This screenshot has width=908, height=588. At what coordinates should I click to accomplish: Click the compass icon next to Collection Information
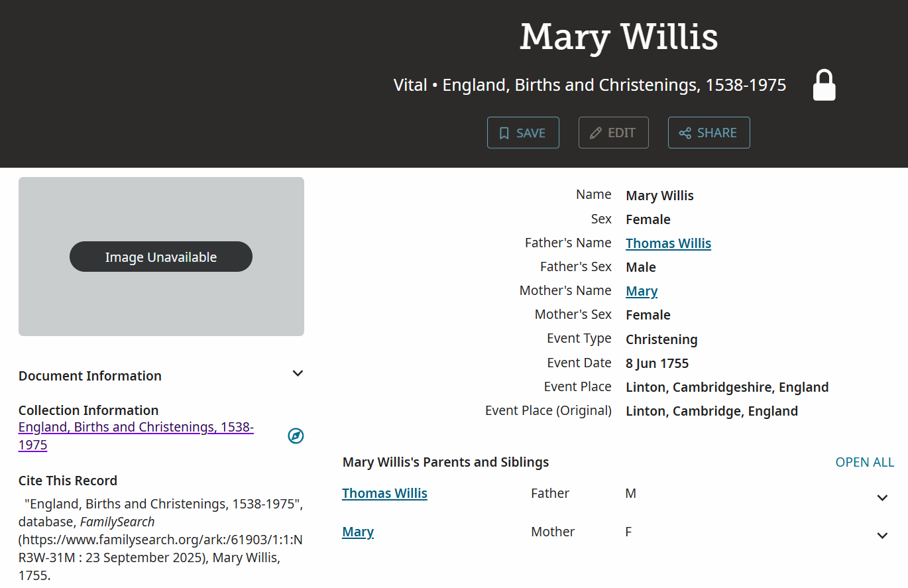click(296, 436)
